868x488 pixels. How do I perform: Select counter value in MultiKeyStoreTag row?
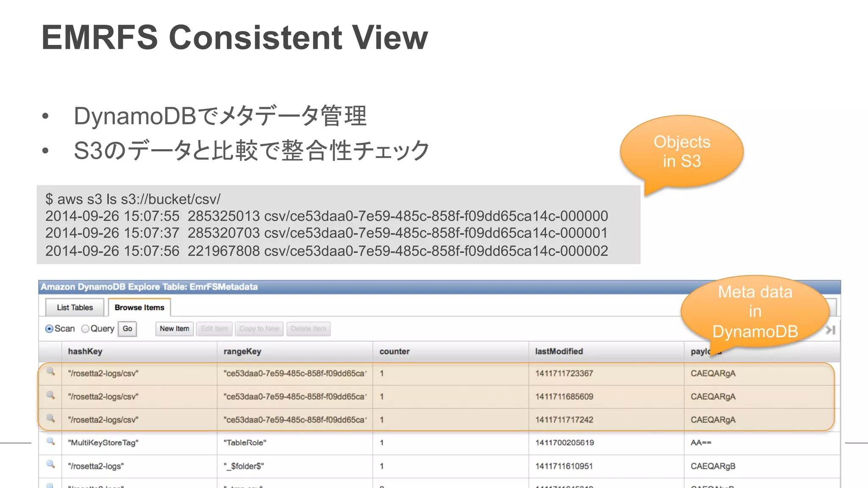pos(382,443)
